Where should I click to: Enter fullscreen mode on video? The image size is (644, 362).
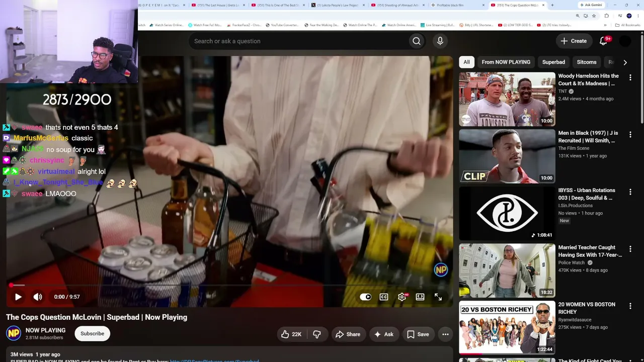click(438, 297)
